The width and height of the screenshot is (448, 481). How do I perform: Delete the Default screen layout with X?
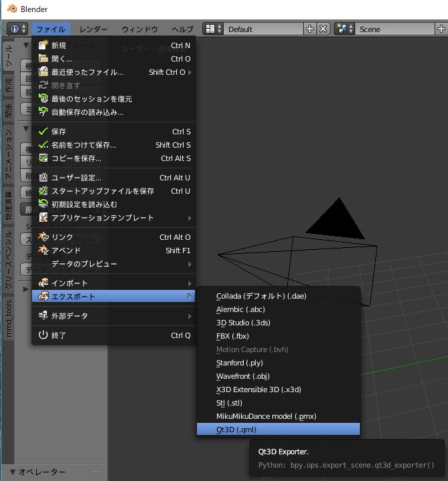coord(323,29)
